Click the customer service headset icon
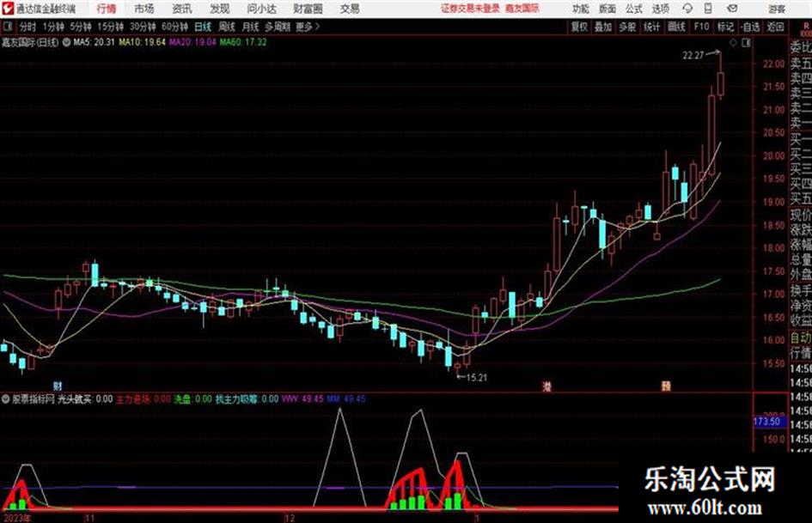This screenshot has width=812, height=523. (x=687, y=9)
